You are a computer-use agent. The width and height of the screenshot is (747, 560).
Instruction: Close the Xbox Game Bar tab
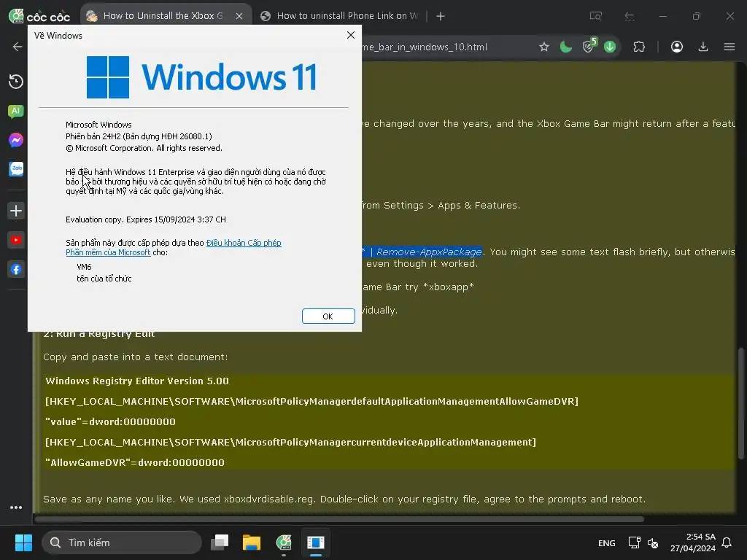(x=239, y=16)
